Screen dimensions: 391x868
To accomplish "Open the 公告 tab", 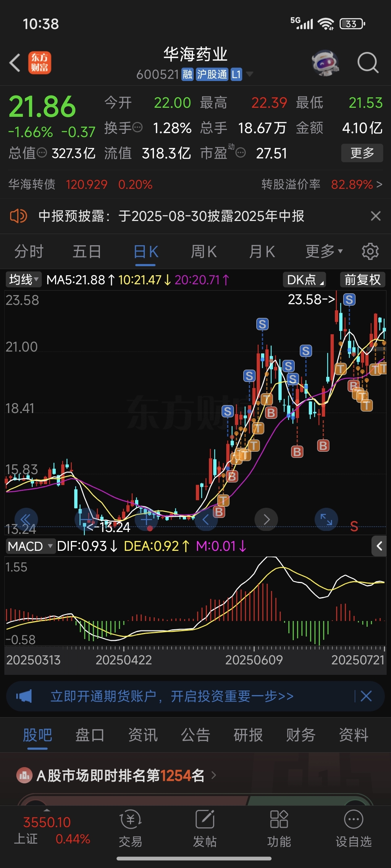I will [195, 735].
